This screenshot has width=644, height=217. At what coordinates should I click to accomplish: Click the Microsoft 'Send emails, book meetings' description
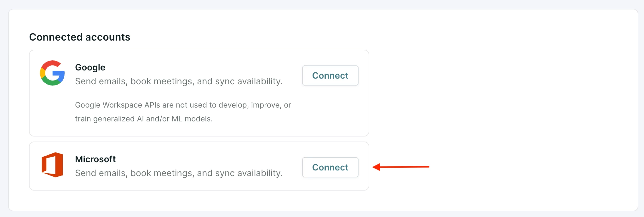click(179, 173)
